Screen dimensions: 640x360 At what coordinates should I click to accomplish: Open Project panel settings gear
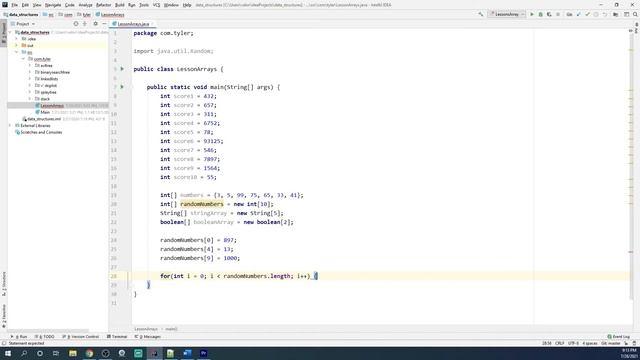pos(96,24)
